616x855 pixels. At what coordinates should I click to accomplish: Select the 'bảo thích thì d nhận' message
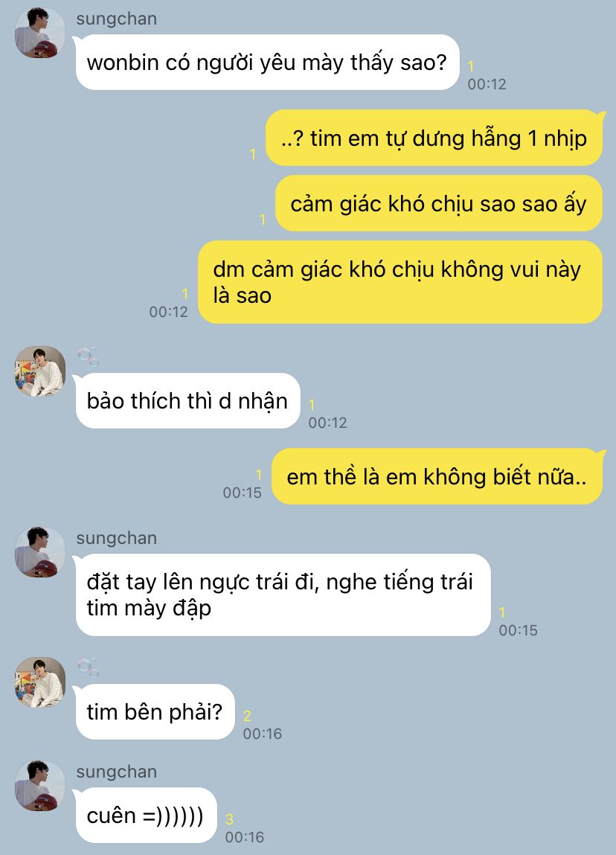[x=187, y=401]
